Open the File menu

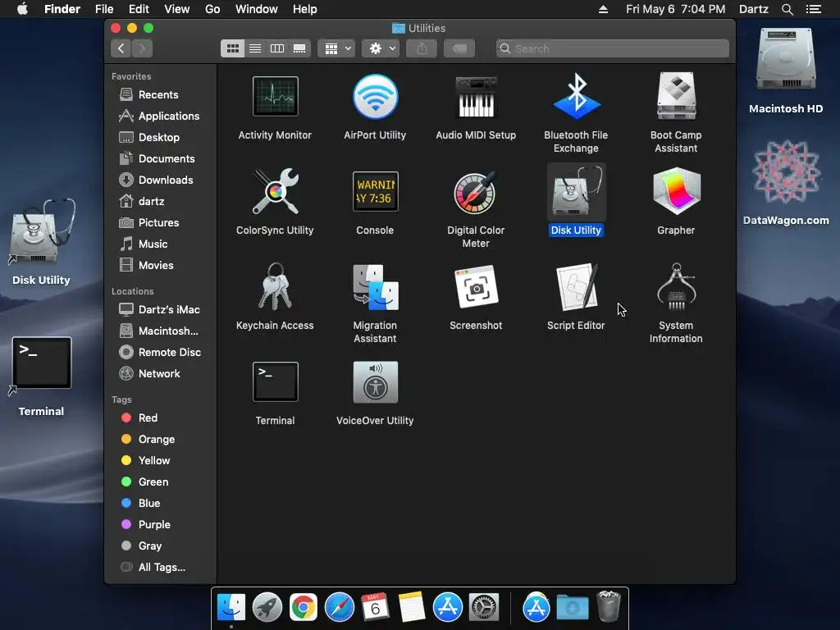[104, 9]
